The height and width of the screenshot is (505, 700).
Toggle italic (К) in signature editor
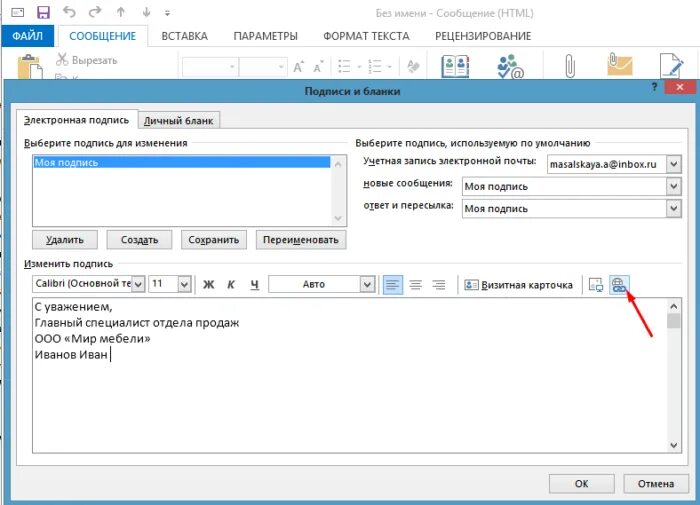click(x=231, y=284)
